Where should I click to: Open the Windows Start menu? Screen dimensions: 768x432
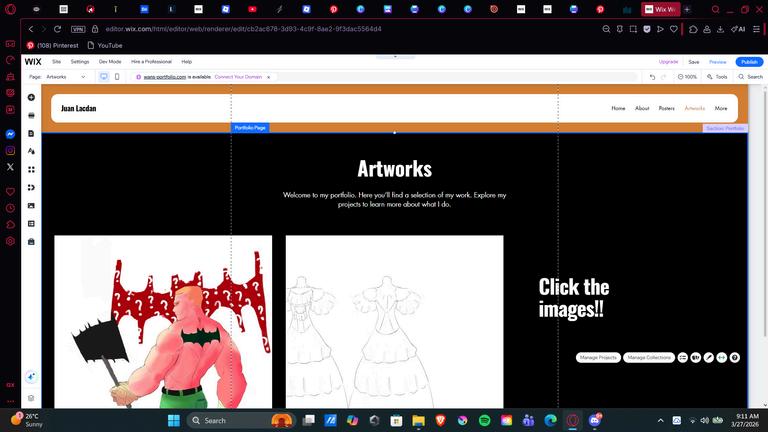174,420
